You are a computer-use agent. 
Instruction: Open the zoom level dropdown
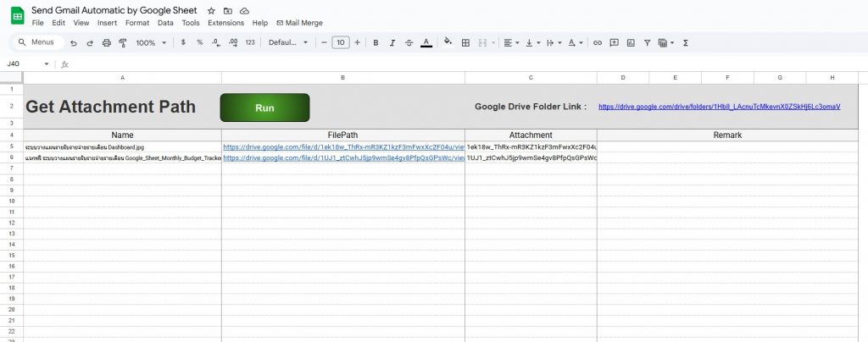point(151,42)
